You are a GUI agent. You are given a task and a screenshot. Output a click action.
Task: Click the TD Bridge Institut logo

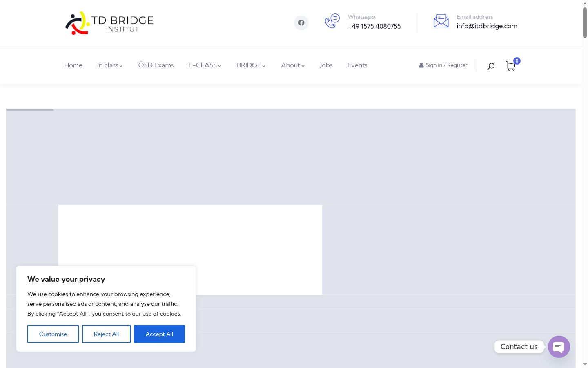pyautogui.click(x=109, y=23)
